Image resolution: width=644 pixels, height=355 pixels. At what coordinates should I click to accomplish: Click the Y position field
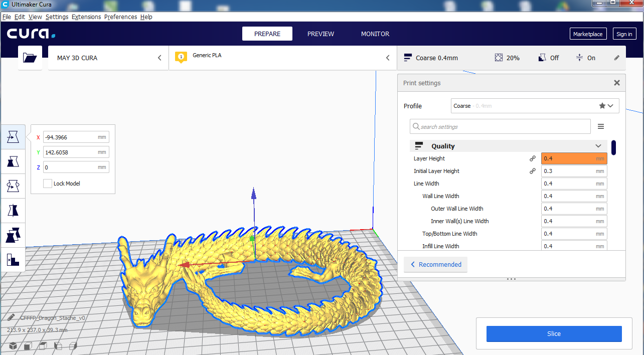pos(76,152)
